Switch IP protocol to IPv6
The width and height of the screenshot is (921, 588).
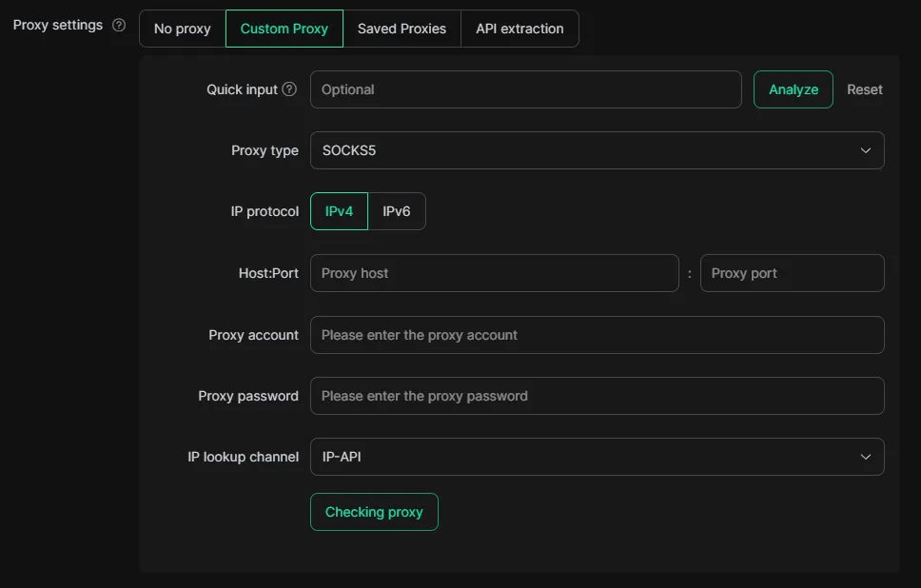[397, 211]
